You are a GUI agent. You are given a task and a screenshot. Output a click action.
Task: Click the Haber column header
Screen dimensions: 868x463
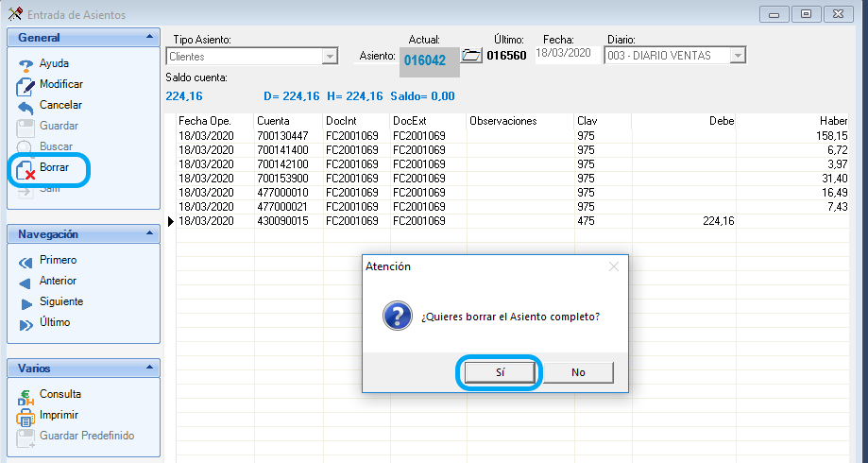point(792,121)
